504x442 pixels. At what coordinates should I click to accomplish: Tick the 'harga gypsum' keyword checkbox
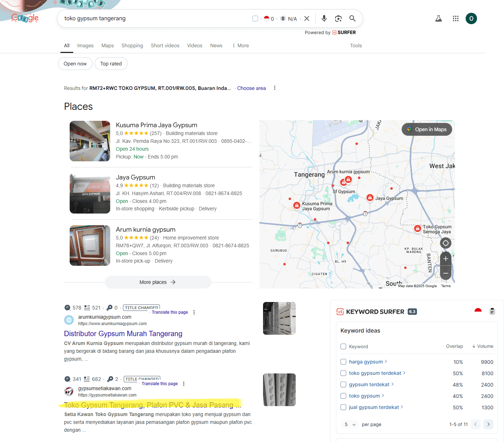point(343,362)
